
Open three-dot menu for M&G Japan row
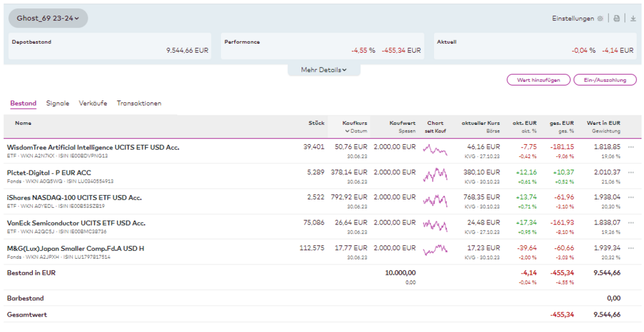pos(630,248)
